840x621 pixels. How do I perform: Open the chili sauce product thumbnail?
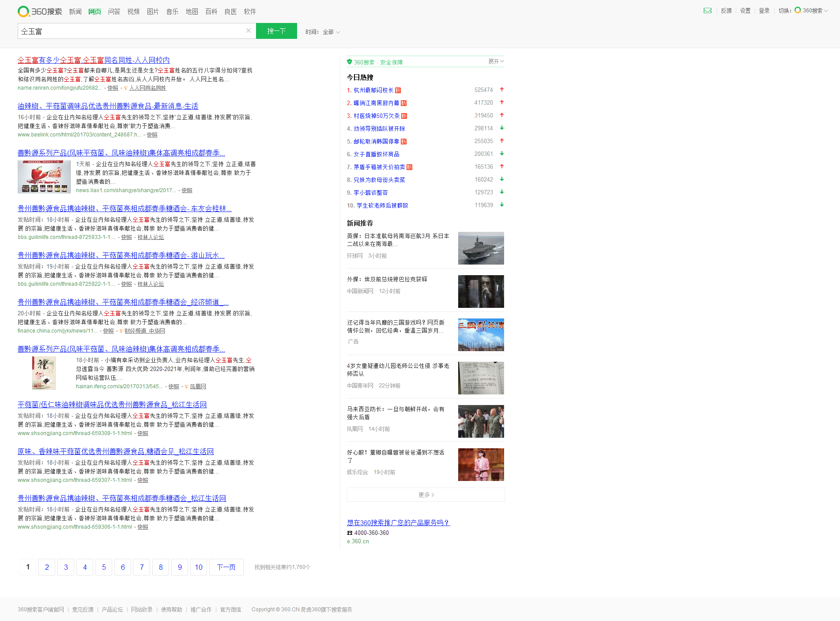[44, 177]
